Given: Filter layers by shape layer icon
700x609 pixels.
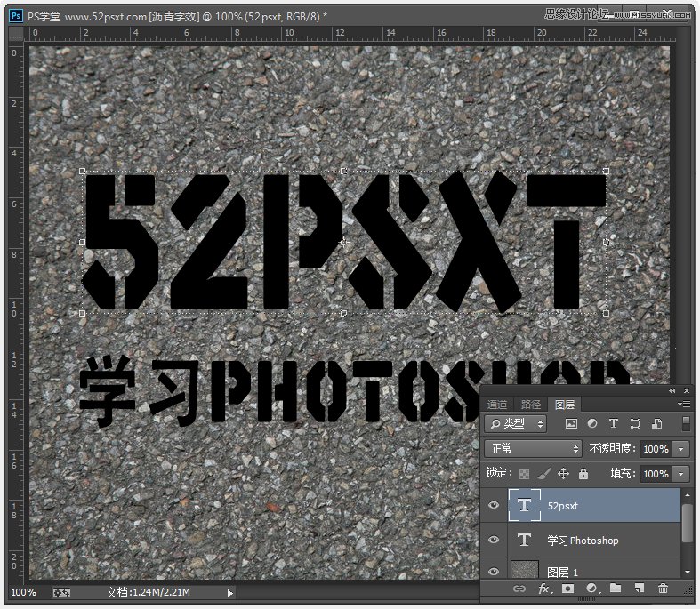Looking at the screenshot, I should pos(635,423).
